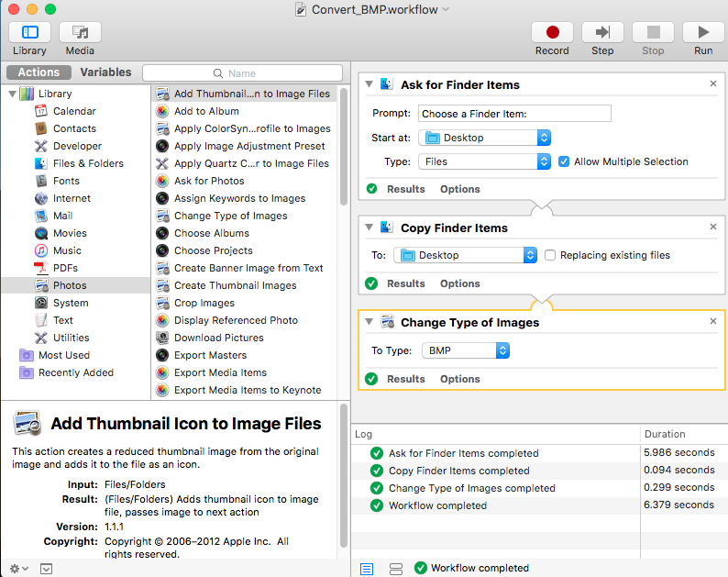This screenshot has width=728, height=577.
Task: Show Results for Copy Finder Items
Action: 406,283
